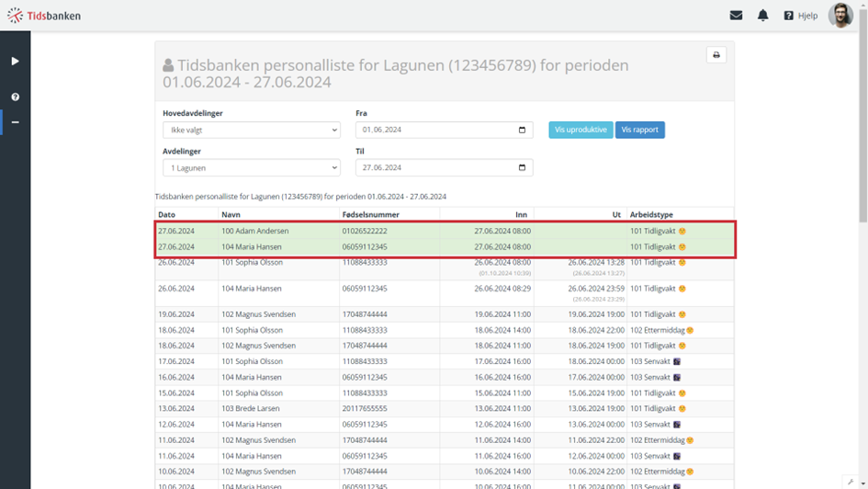Screen dimensions: 868x489
Task: Expand sidebar with play arrow icon
Action: click(15, 61)
